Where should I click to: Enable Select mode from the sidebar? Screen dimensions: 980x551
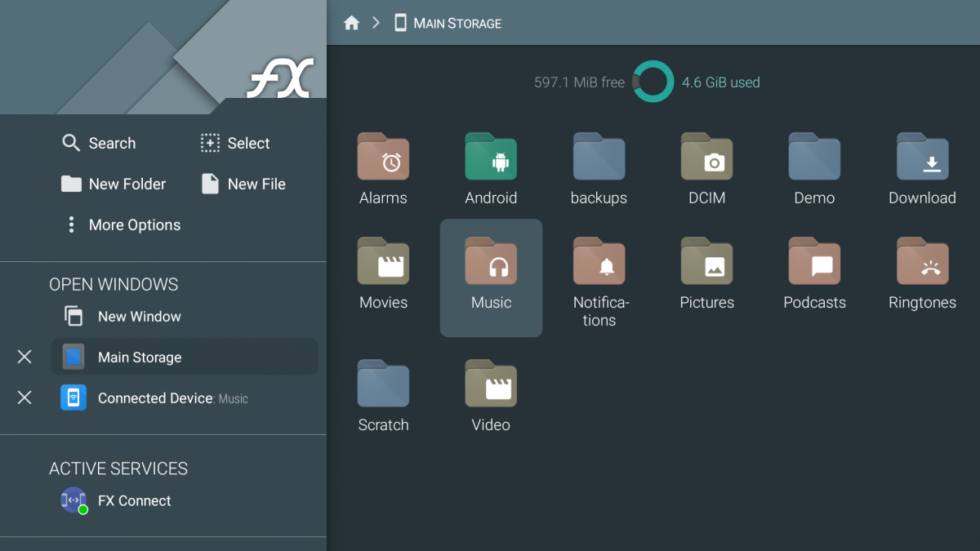(234, 143)
